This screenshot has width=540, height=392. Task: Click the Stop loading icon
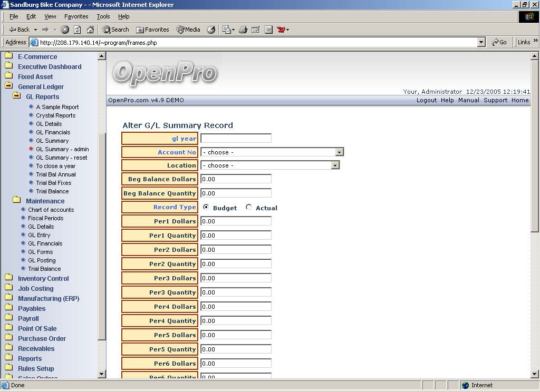point(65,30)
